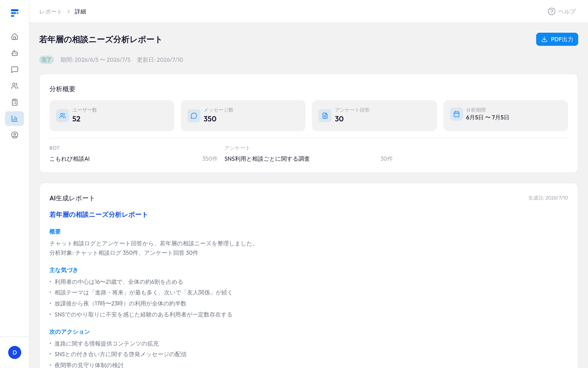Click the app logo in the sidebar

click(x=14, y=13)
